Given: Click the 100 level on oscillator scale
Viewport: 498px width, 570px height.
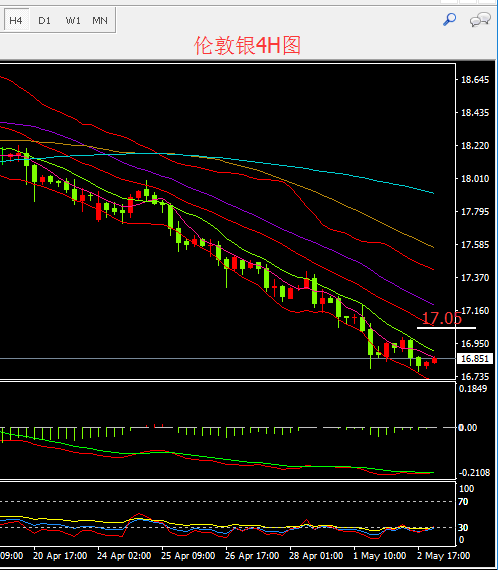Looking at the screenshot, I should 466,489.
